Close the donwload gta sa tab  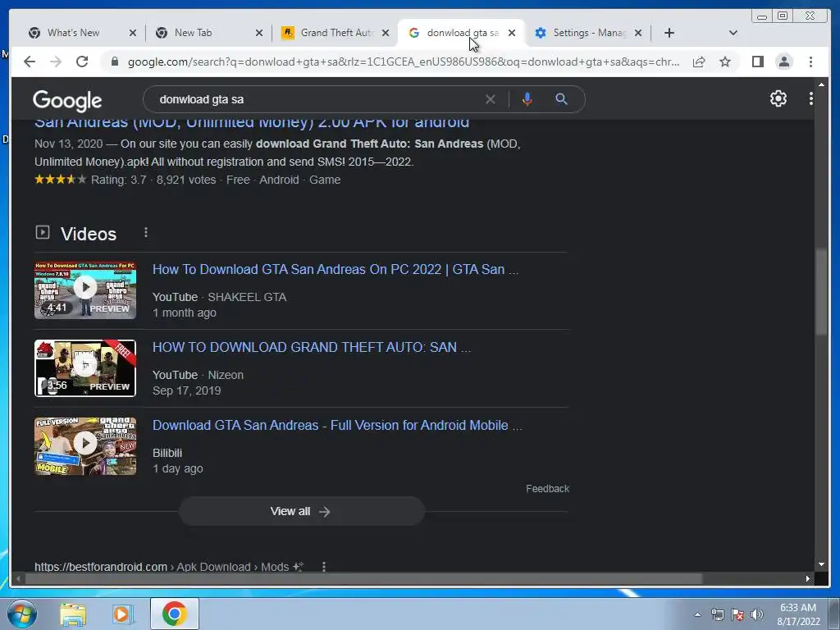[x=512, y=33]
